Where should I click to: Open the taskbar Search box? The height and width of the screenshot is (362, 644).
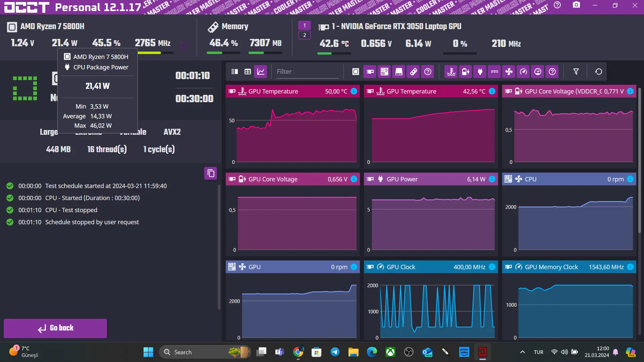tap(205, 352)
